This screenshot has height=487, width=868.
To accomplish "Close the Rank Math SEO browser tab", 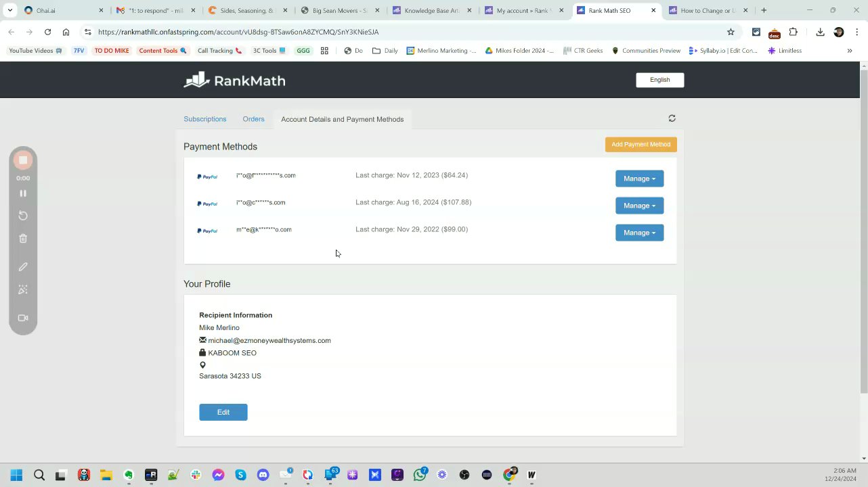I will [x=653, y=10].
